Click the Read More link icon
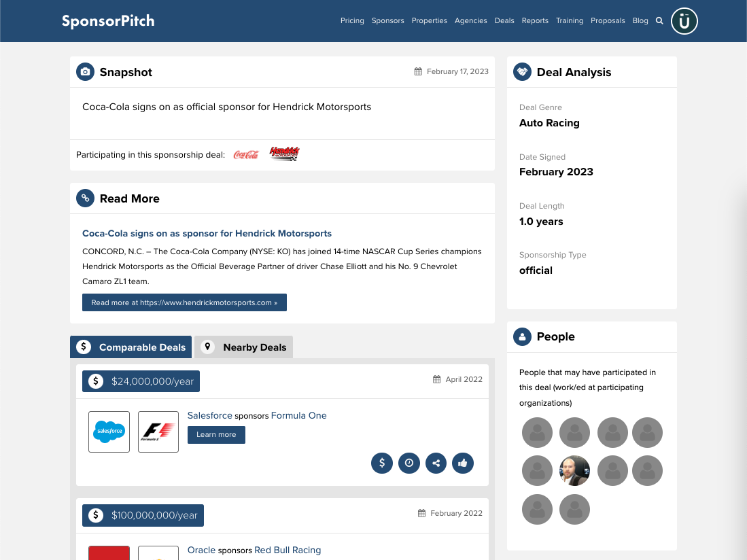747x560 pixels. 85,198
